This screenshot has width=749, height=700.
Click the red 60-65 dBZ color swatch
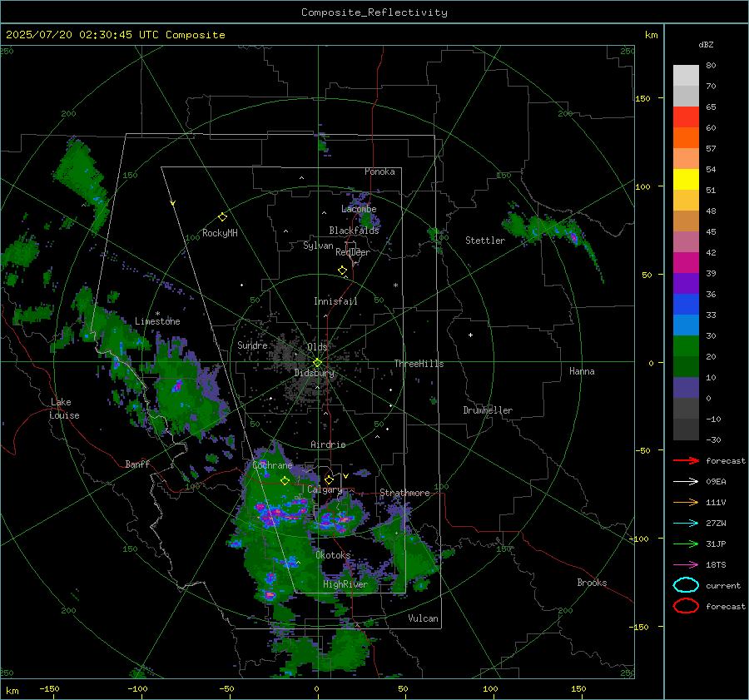[x=686, y=117]
